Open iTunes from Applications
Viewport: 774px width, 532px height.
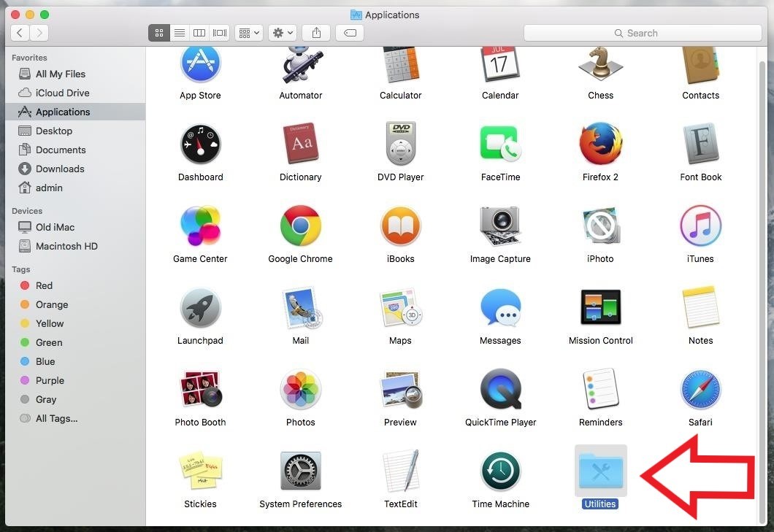(x=700, y=226)
